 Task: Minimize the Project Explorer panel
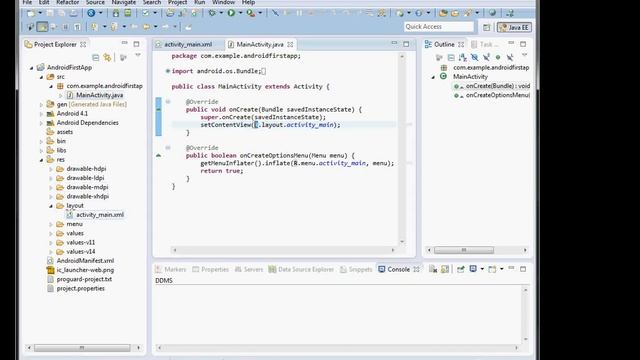[x=124, y=44]
